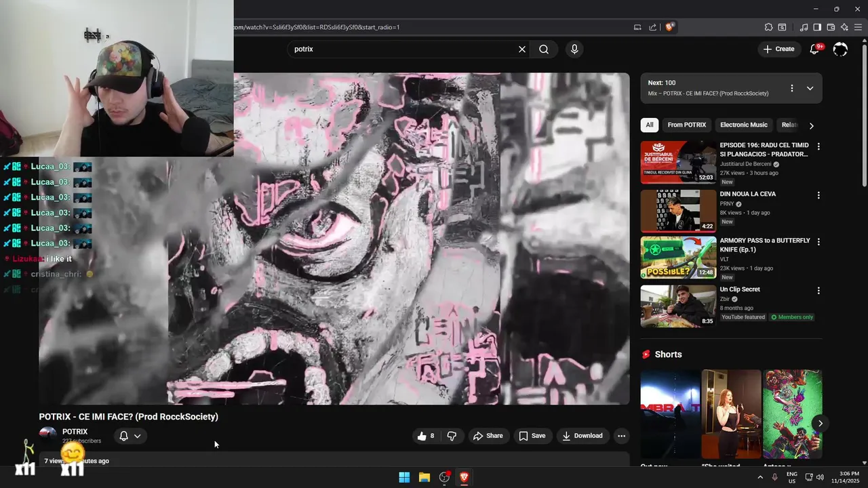Viewport: 868px width, 488px height.
Task: Click the Create button
Action: (x=778, y=49)
